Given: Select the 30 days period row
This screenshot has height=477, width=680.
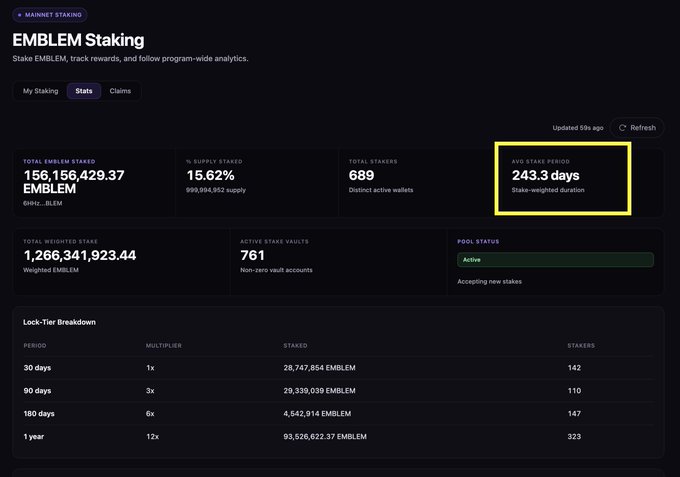Looking at the screenshot, I should pos(338,368).
